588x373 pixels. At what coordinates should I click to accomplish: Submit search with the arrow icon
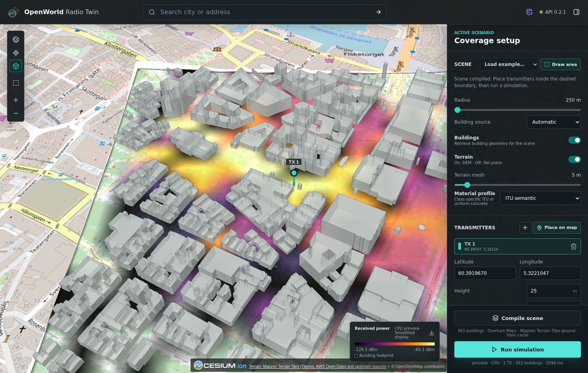(378, 12)
